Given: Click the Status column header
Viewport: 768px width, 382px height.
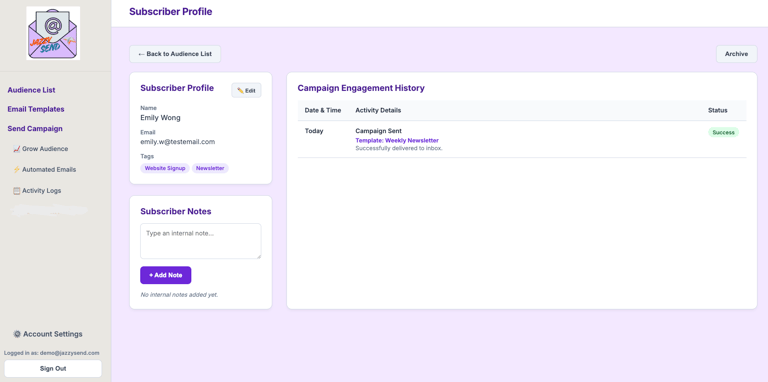Looking at the screenshot, I should (x=718, y=110).
